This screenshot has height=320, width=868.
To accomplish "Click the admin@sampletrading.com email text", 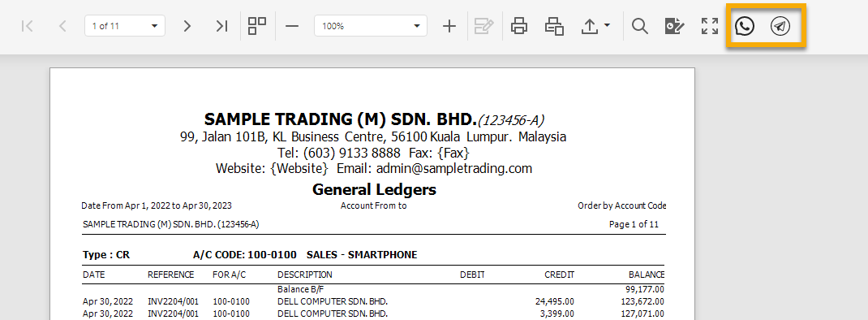I will tap(454, 169).
